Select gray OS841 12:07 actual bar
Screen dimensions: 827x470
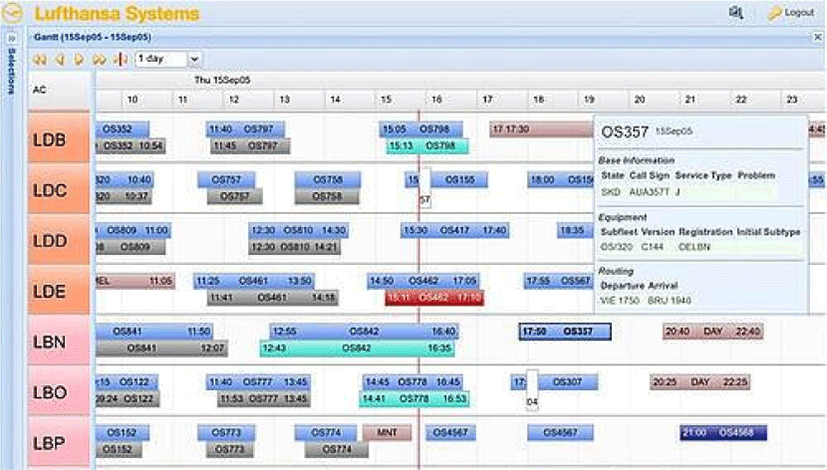pos(162,348)
